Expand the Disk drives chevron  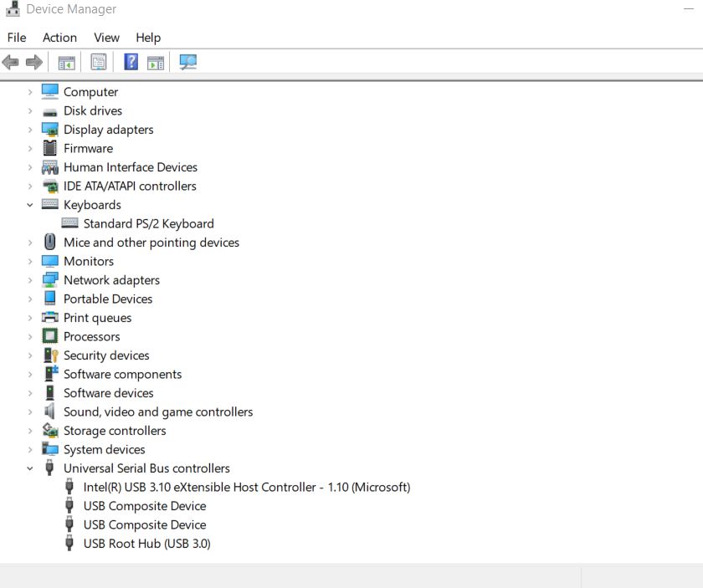pos(30,110)
